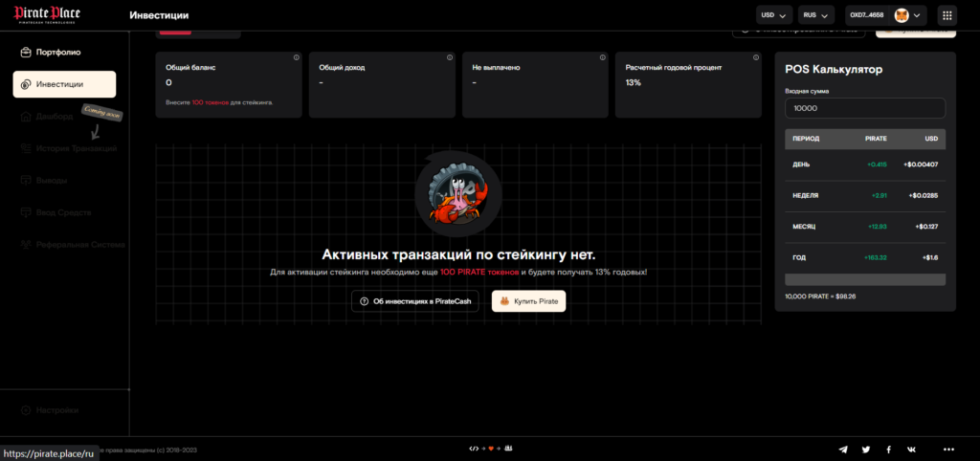Click the Дашборд home icon
Image resolution: width=980 pixels, height=461 pixels.
(26, 116)
